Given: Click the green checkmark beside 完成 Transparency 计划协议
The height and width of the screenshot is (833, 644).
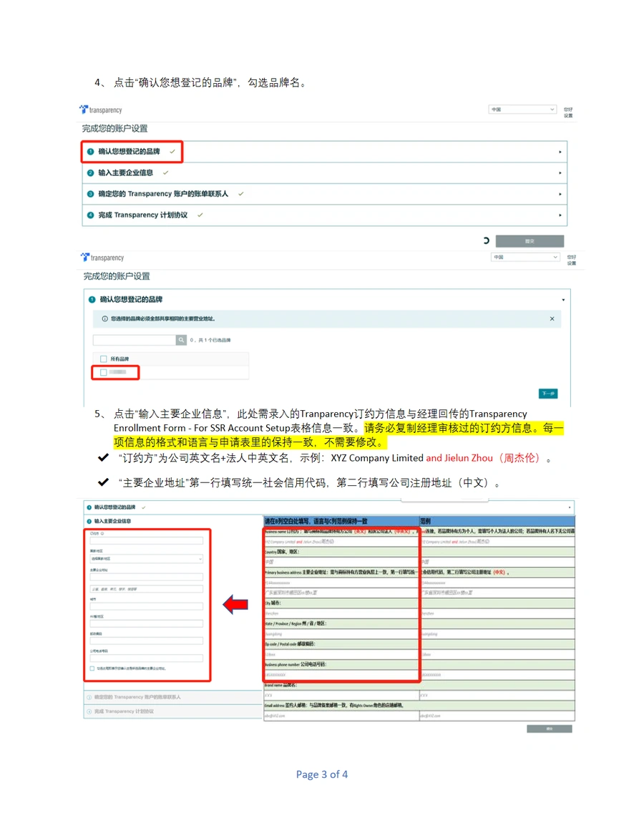Looking at the screenshot, I should [x=200, y=215].
